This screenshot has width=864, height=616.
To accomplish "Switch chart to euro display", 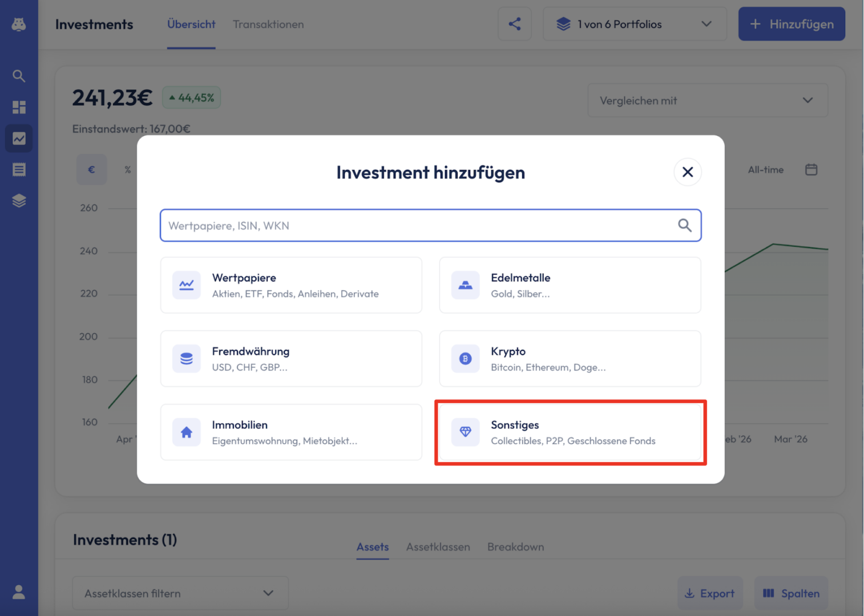I will click(x=91, y=169).
